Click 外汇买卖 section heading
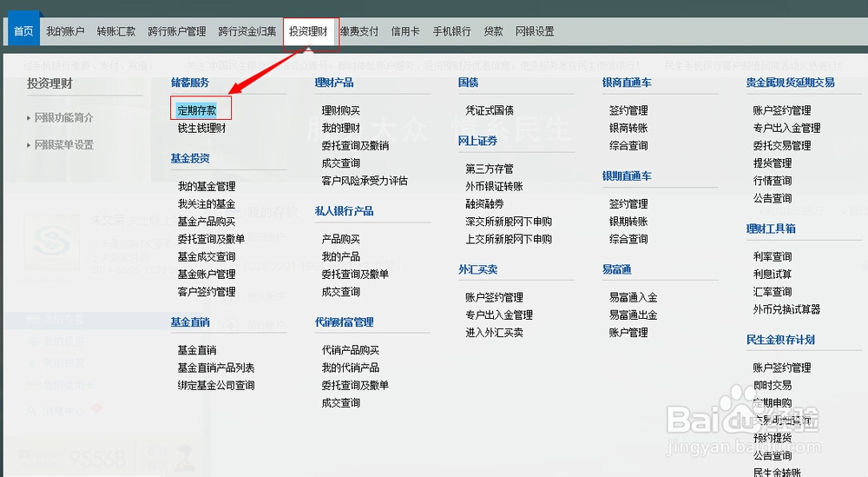The height and width of the screenshot is (477, 868). pyautogui.click(x=477, y=270)
